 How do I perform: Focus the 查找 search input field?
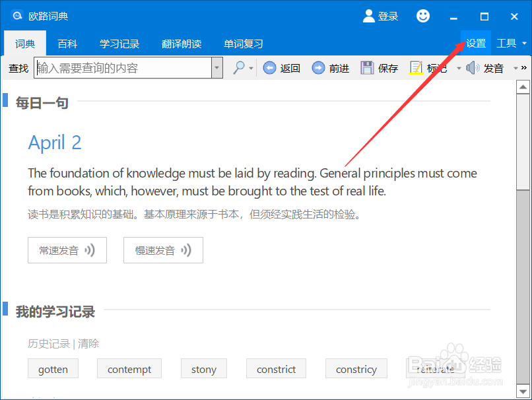(x=123, y=68)
